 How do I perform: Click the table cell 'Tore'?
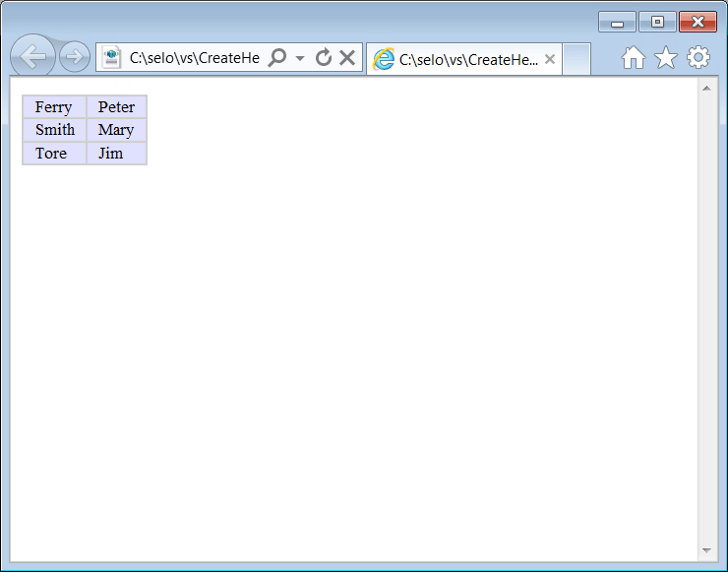tap(54, 154)
